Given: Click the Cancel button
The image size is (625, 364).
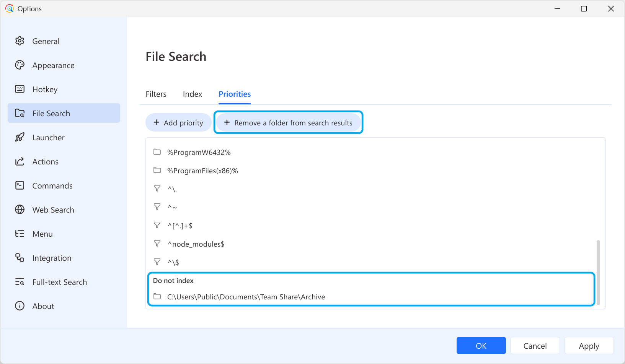Looking at the screenshot, I should (535, 346).
